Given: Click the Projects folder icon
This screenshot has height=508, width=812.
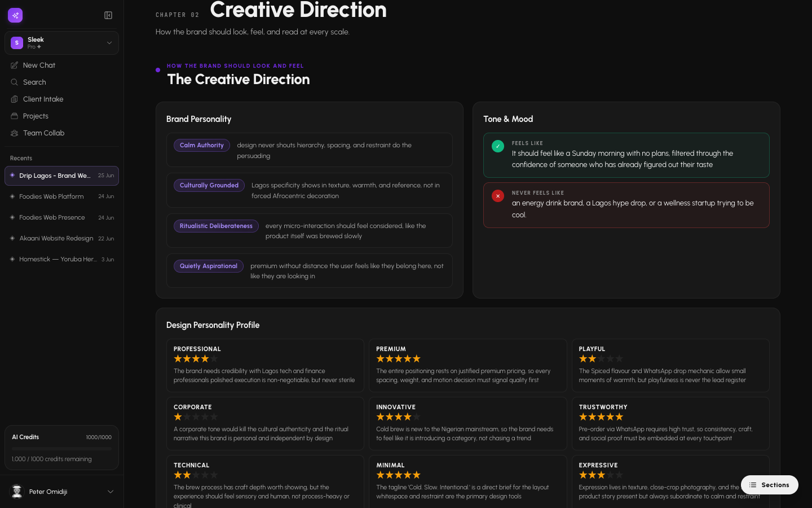Looking at the screenshot, I should tap(15, 116).
